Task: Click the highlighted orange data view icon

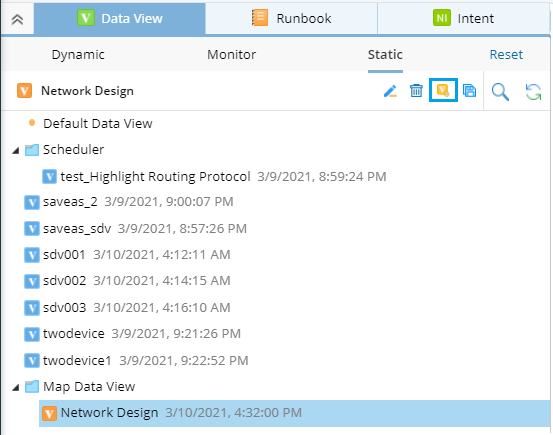Action: (x=443, y=90)
